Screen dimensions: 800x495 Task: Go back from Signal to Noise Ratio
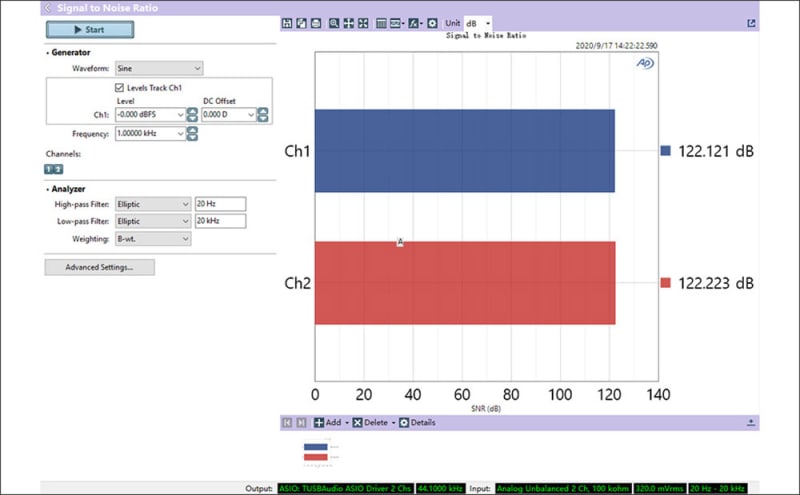point(47,8)
